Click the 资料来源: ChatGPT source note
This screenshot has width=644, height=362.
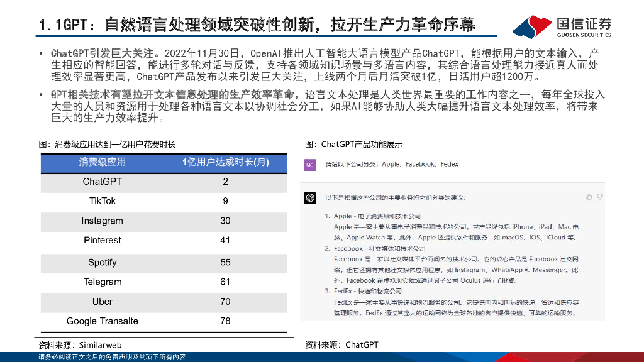tap(341, 345)
